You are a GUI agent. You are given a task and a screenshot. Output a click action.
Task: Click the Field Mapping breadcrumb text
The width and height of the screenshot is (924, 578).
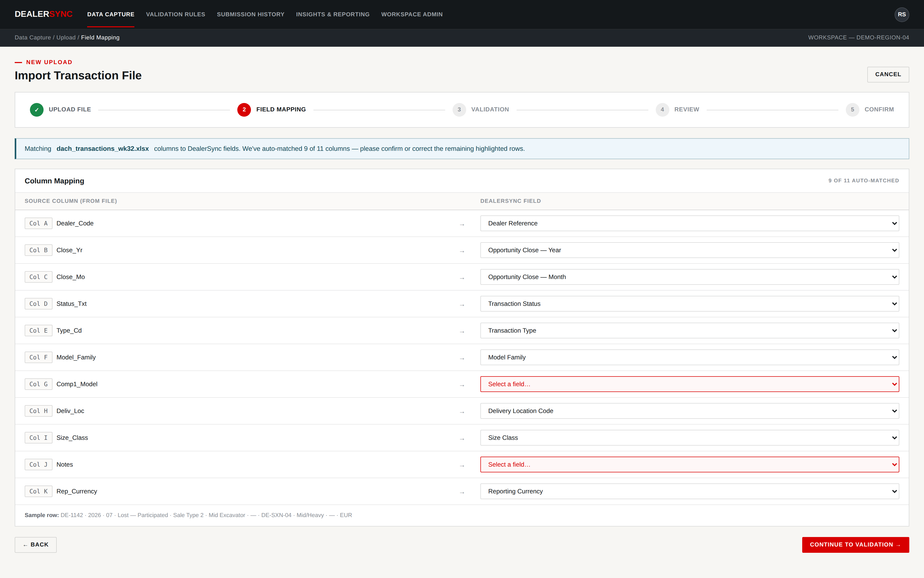[100, 38]
